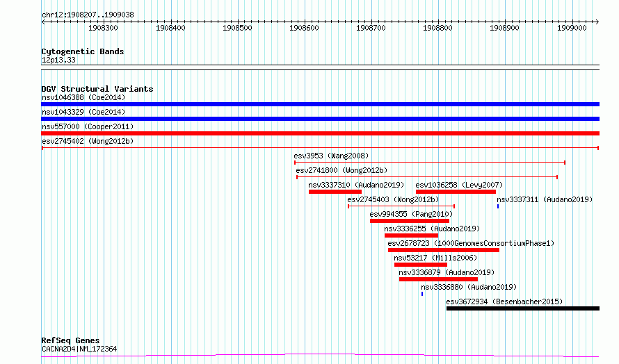Click ruler position 1908900

pos(504,28)
